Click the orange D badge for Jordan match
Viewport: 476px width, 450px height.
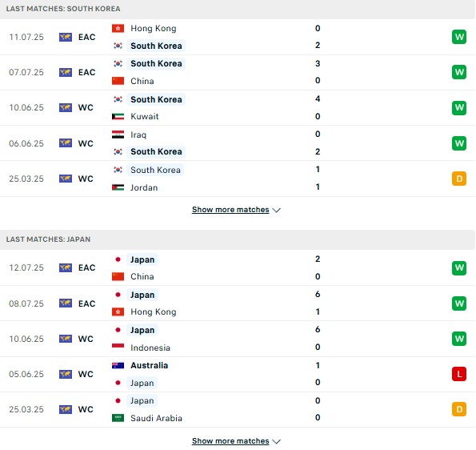(459, 179)
